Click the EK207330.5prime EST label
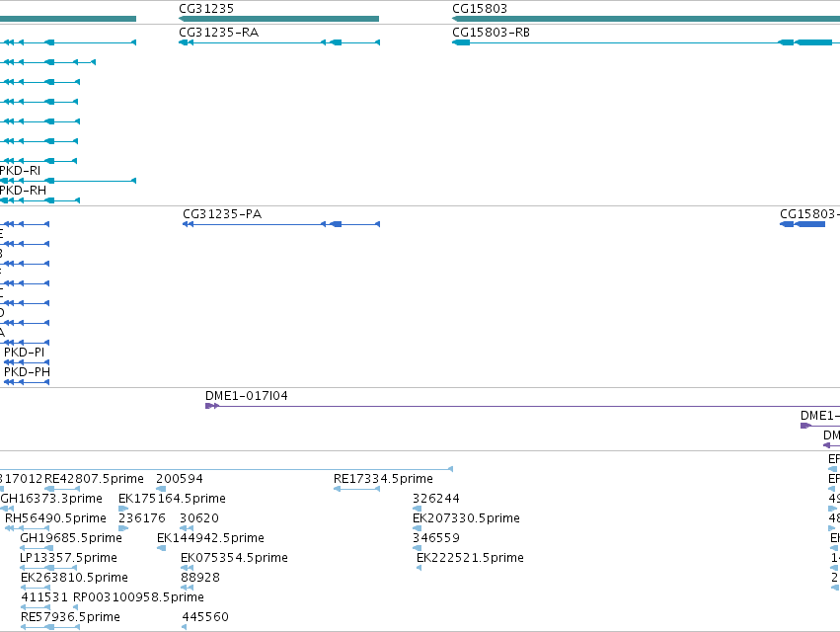840x632 pixels. click(466, 518)
